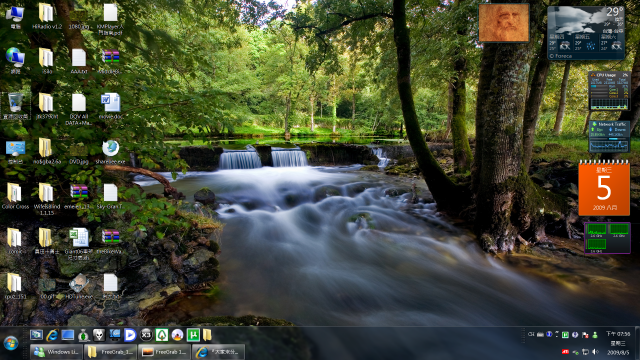Open the volume speaker tray icon
This screenshot has width=640, height=360.
tap(596, 351)
